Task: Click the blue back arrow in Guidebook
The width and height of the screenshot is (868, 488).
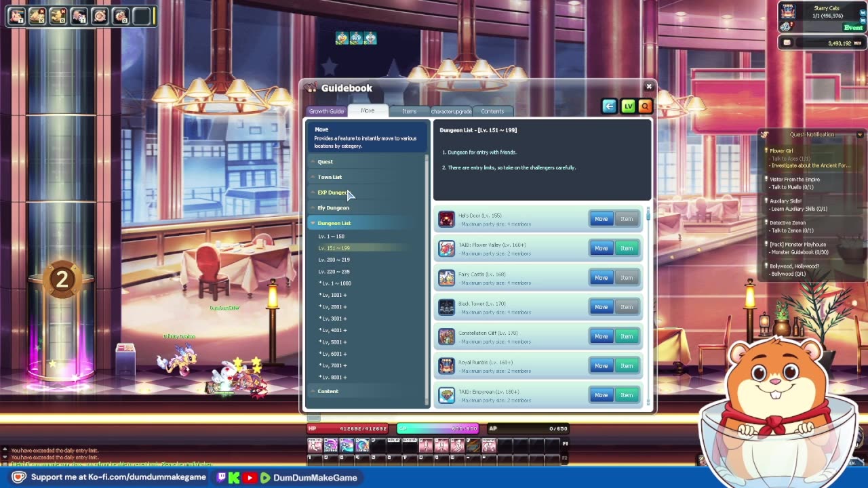Action: 609,106
